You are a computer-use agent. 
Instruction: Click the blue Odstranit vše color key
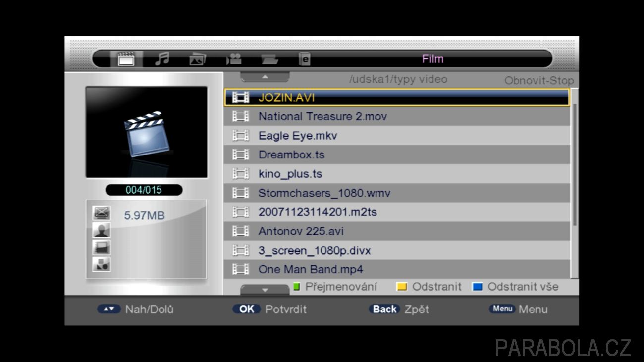pyautogui.click(x=478, y=287)
